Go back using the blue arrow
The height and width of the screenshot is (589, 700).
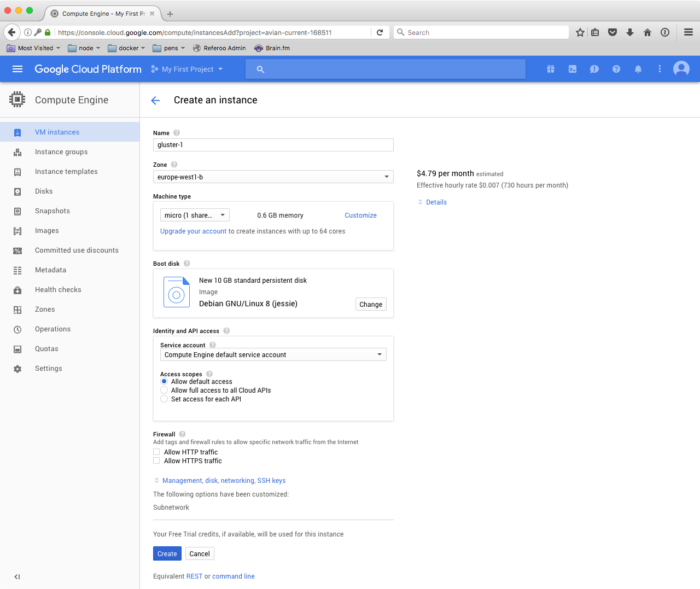(x=155, y=100)
